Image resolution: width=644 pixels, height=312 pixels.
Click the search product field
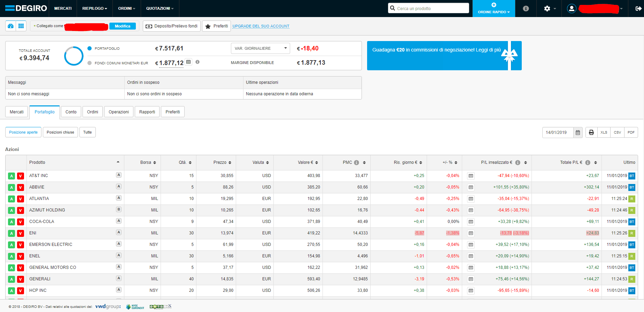[x=428, y=8]
